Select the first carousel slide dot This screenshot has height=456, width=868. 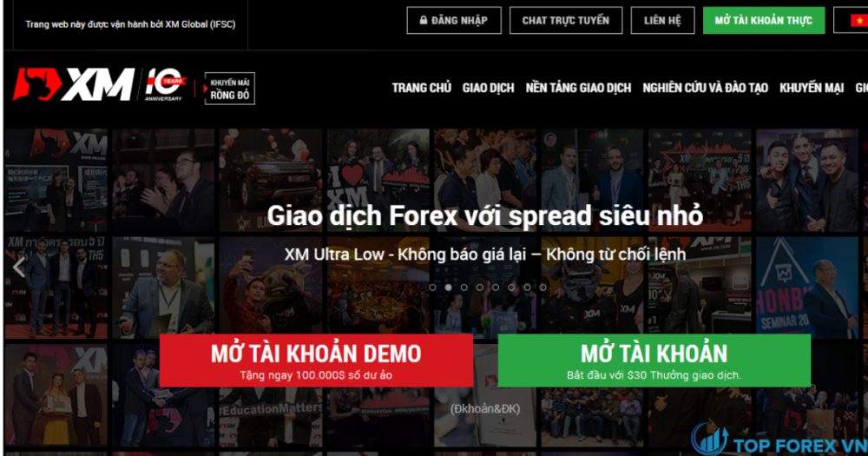coord(432,287)
